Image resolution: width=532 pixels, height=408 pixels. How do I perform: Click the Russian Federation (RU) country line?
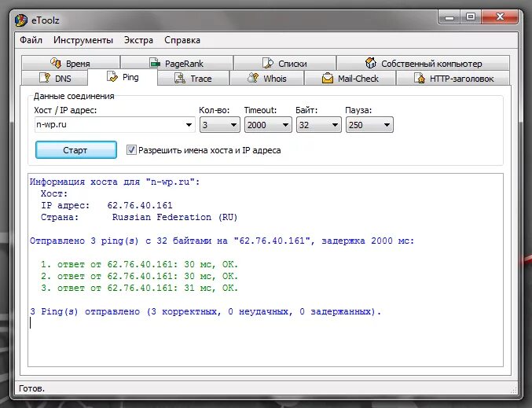coord(139,217)
